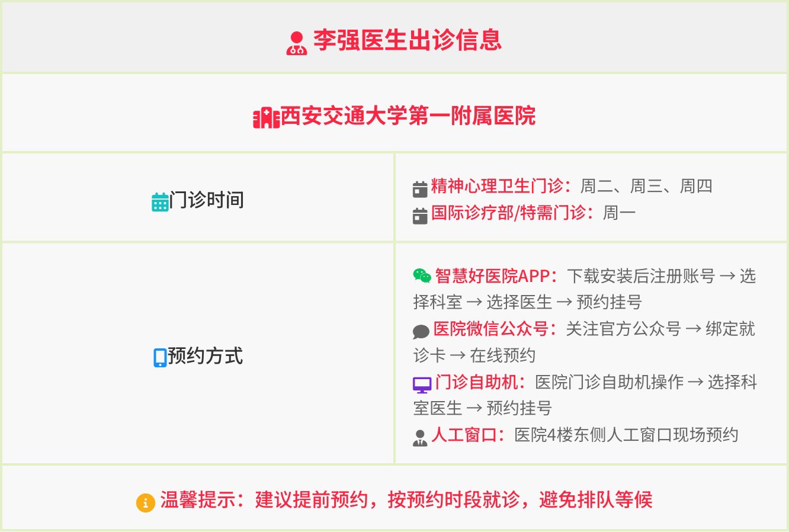Image resolution: width=789 pixels, height=532 pixels.
Task: Click the purple monitor icon by 门诊自助机
Action: 422,385
